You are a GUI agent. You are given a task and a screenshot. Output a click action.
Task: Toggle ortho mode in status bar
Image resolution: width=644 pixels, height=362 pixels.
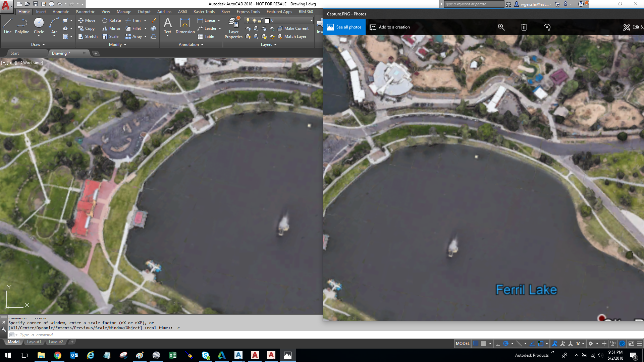coord(498,344)
